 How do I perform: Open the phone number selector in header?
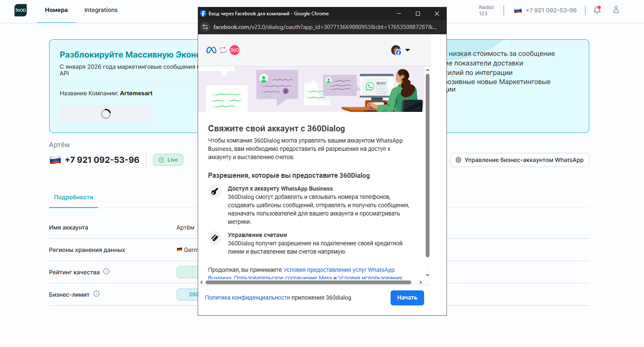coord(545,10)
